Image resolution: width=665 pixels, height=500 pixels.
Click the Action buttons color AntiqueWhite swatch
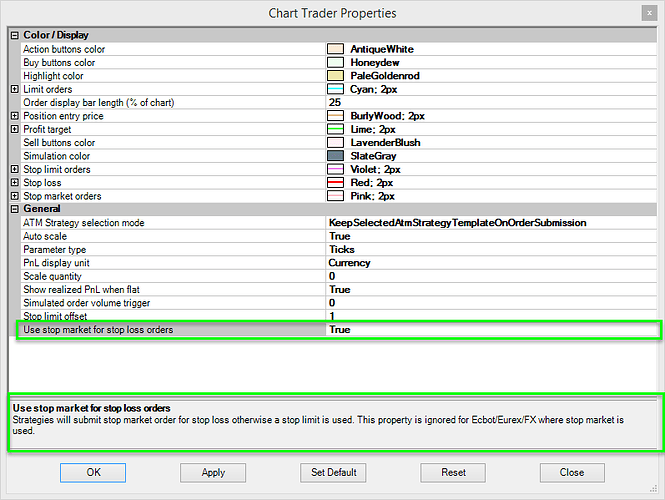point(335,49)
